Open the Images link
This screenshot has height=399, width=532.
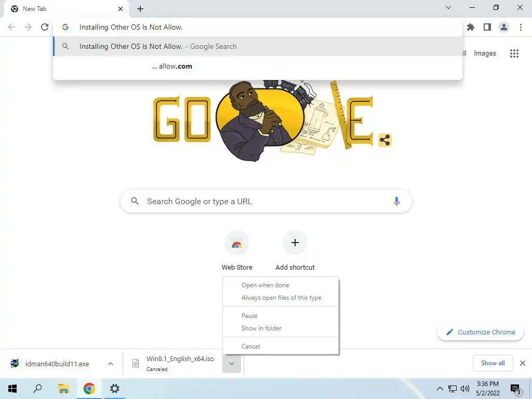[485, 54]
